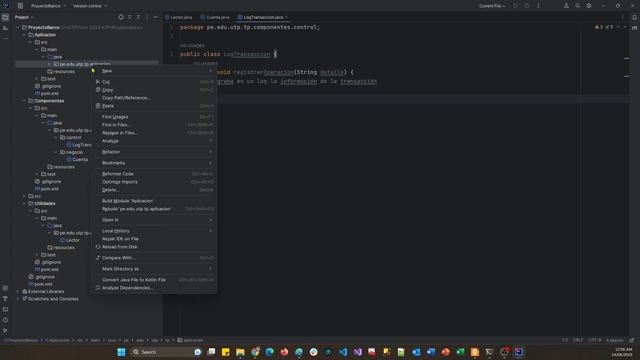Choose Analyze Dependencies menu entry
The height and width of the screenshot is (360, 640).
pyautogui.click(x=154, y=288)
